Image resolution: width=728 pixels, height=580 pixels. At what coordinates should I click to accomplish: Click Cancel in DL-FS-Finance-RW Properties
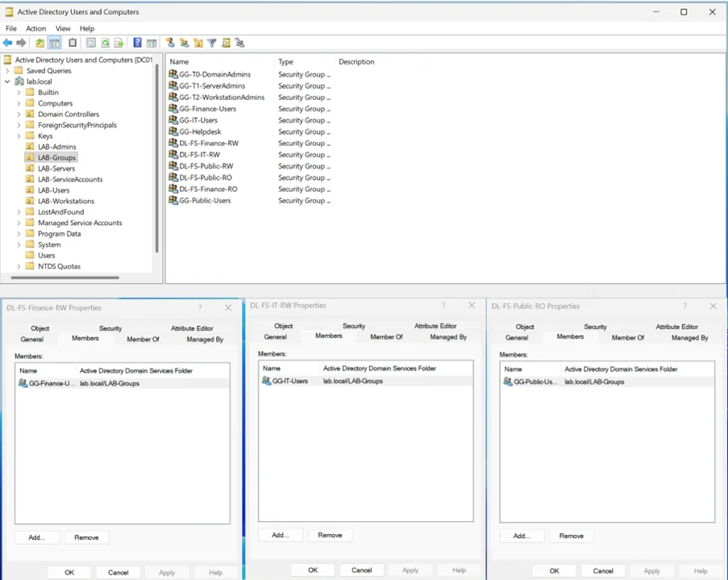pyautogui.click(x=118, y=573)
